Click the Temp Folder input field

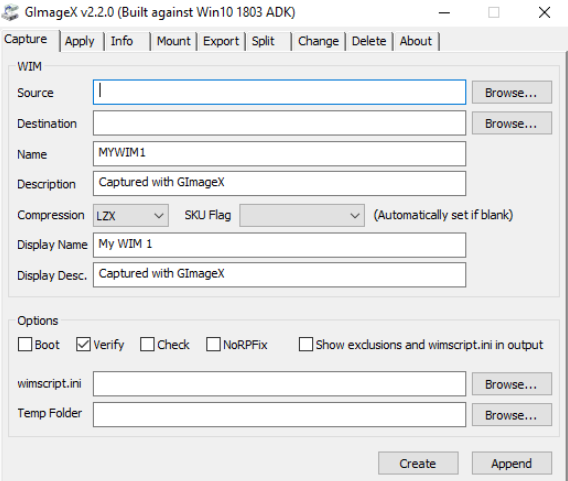click(x=279, y=414)
